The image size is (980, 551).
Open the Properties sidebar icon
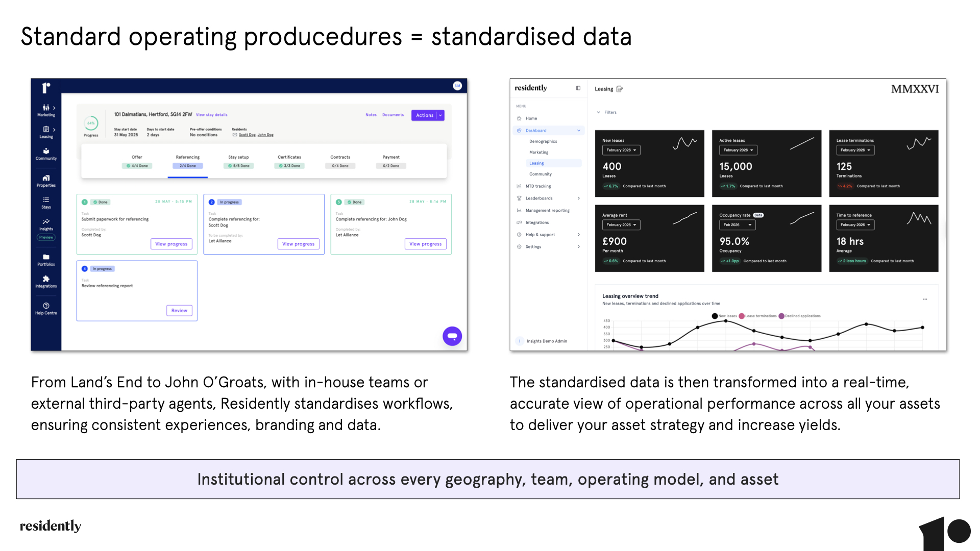coord(46,179)
